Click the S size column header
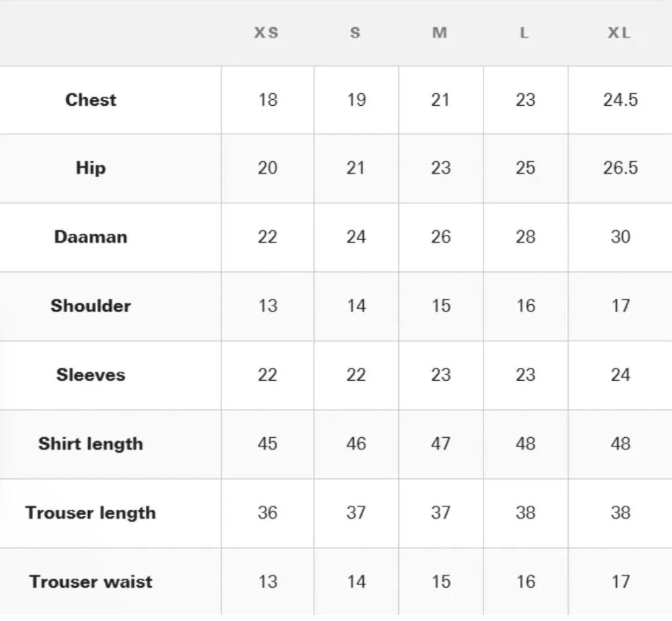This screenshot has height=621, width=672. click(356, 33)
